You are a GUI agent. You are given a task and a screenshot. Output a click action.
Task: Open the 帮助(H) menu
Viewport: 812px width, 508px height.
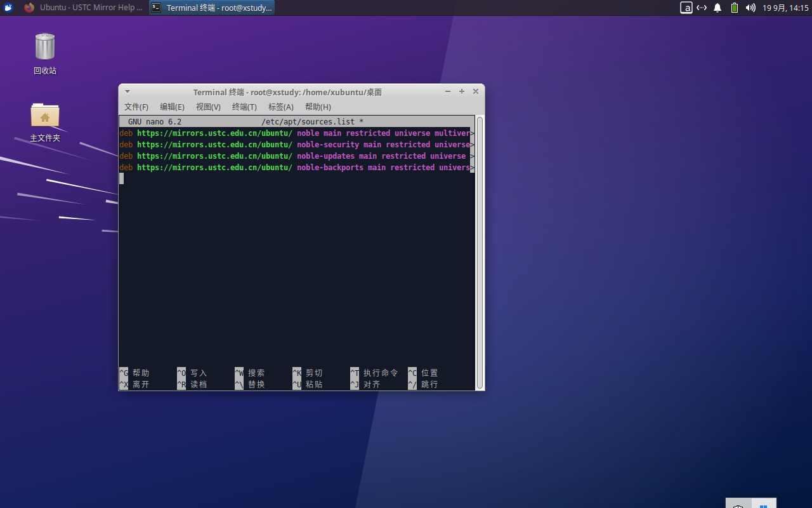coord(318,107)
